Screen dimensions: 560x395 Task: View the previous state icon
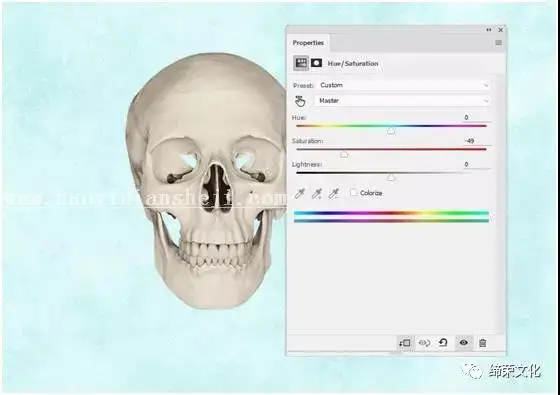tap(424, 343)
